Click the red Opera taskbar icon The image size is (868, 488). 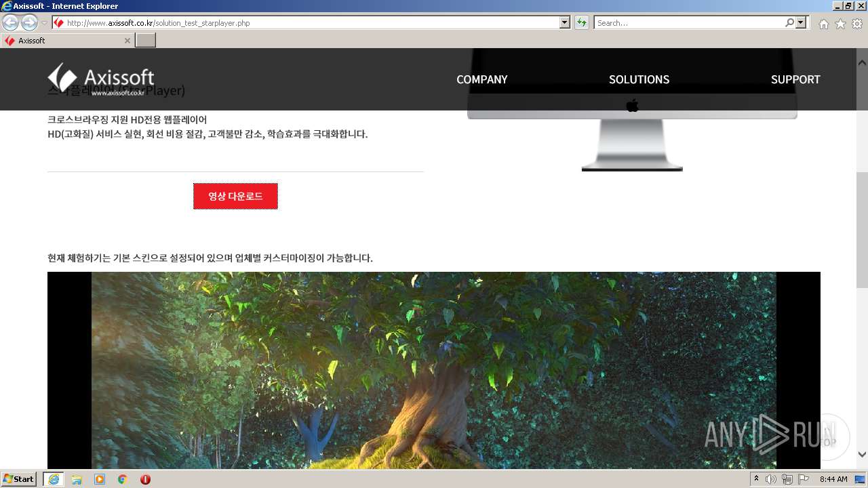tap(145, 479)
